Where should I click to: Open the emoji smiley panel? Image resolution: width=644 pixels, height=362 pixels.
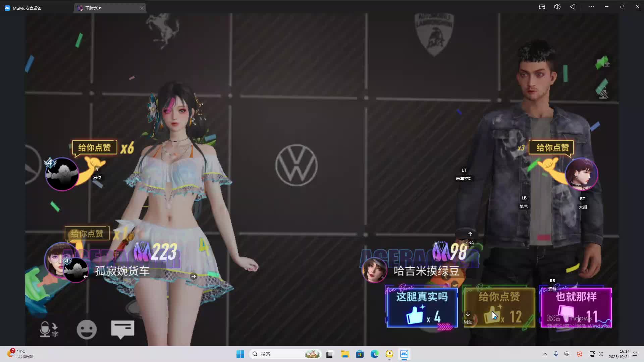point(87,329)
